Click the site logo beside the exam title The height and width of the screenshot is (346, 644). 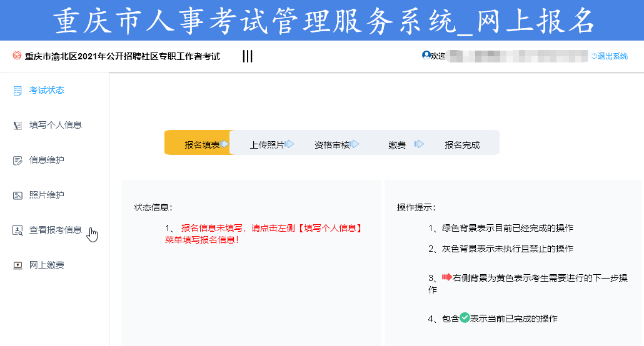[x=17, y=56]
